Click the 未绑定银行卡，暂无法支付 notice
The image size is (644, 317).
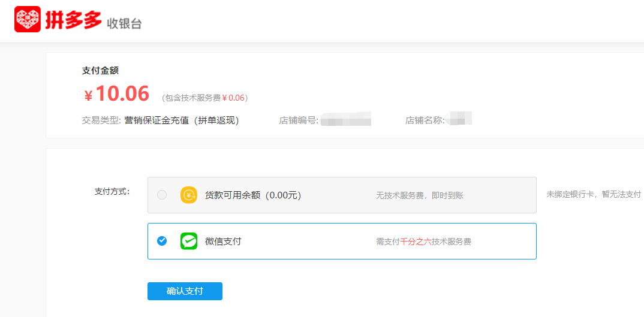coord(594,195)
